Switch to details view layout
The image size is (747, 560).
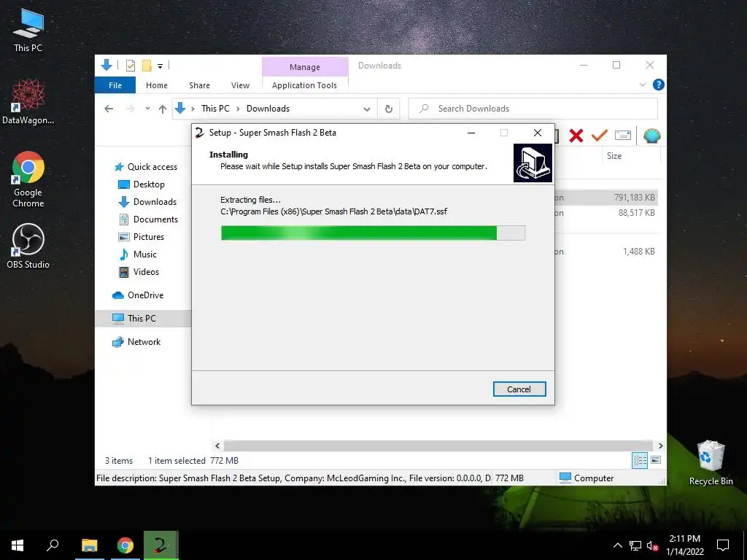[640, 460]
